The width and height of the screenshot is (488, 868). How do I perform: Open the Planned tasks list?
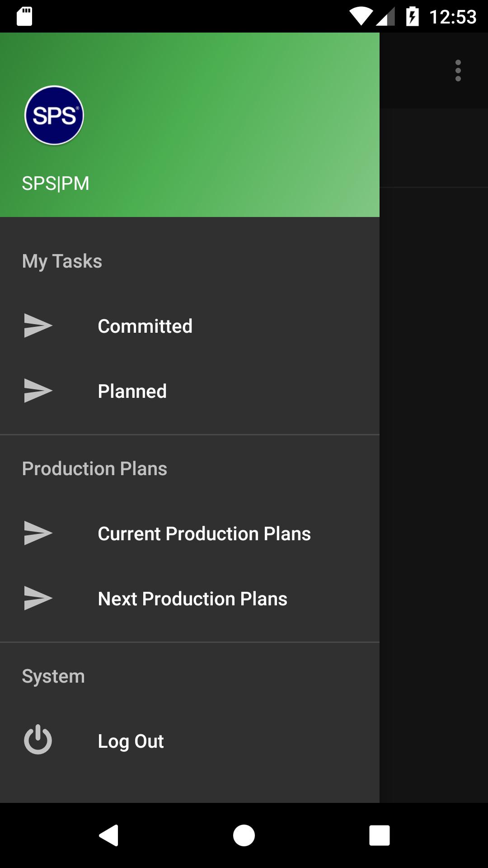[x=190, y=391]
